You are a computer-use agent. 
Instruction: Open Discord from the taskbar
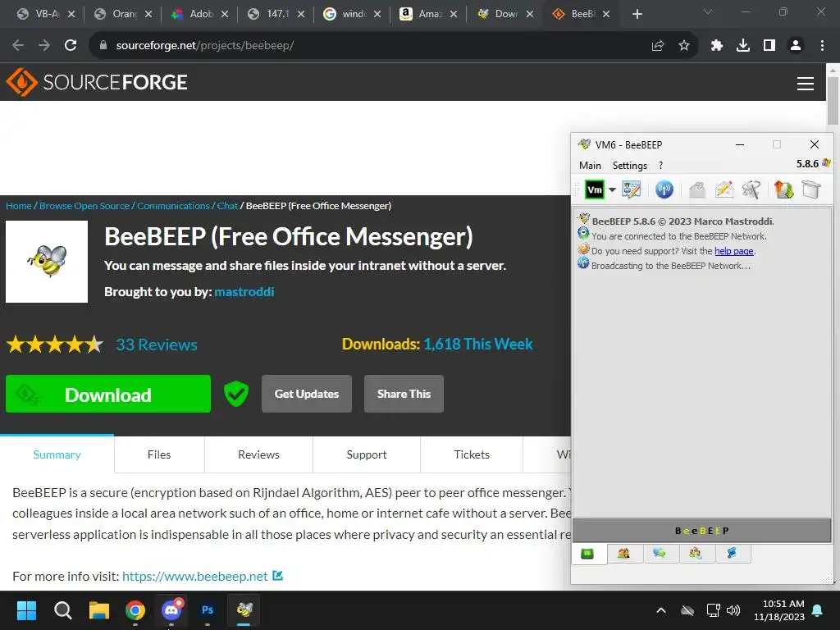171,610
